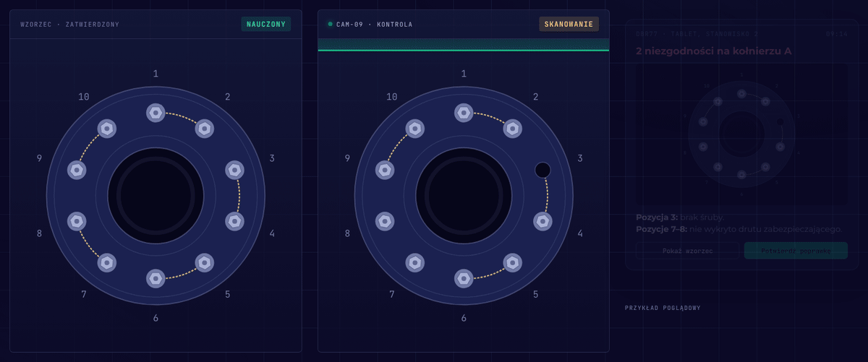Select bolt at position 6 in CAM-09 panel
868x362 pixels.
[x=464, y=278]
